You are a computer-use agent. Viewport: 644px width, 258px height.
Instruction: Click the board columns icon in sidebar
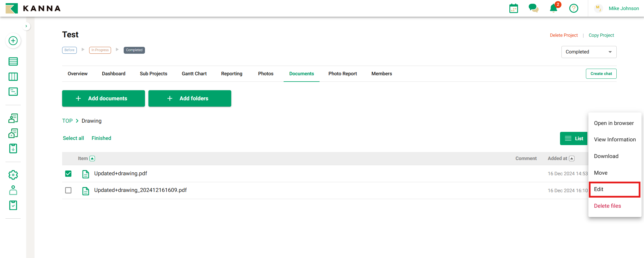(x=13, y=77)
